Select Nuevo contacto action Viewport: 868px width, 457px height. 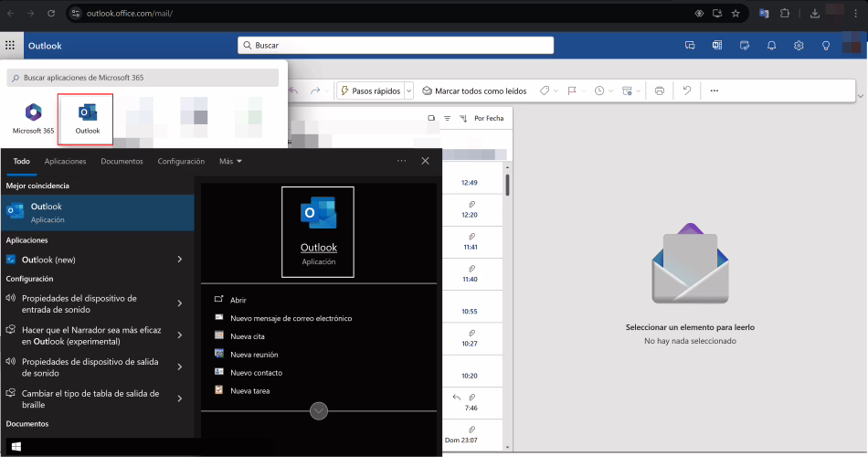click(257, 373)
